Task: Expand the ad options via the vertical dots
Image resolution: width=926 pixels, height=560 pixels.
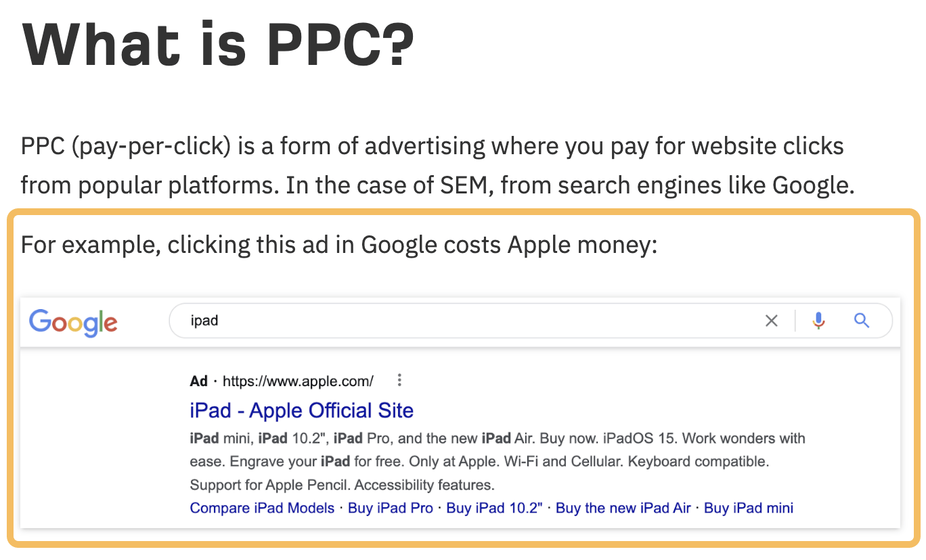Action: [399, 380]
